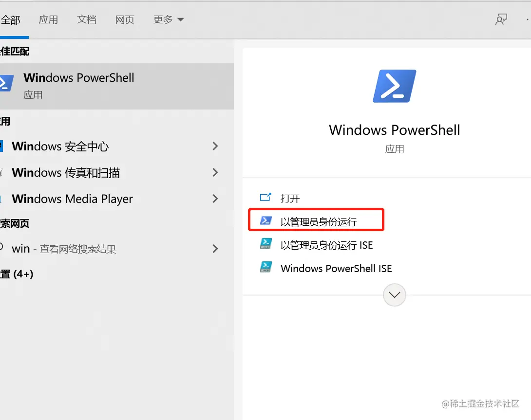
Task: Click the open-window icon next to 打开
Action: [x=265, y=197]
